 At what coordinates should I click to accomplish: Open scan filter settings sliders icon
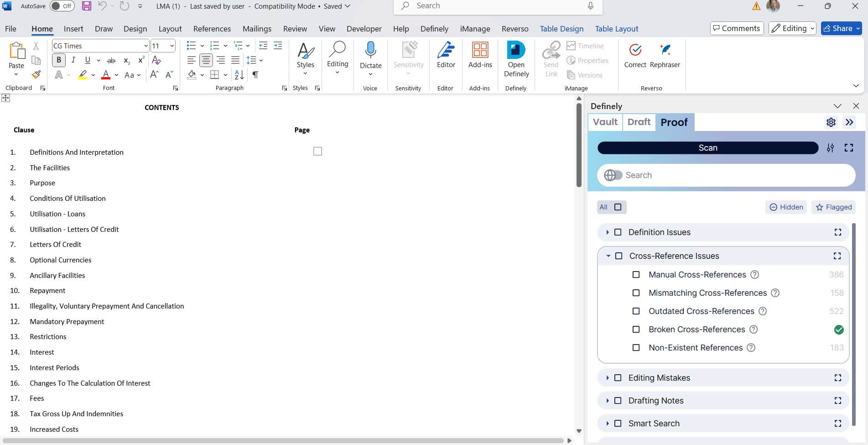coord(830,148)
